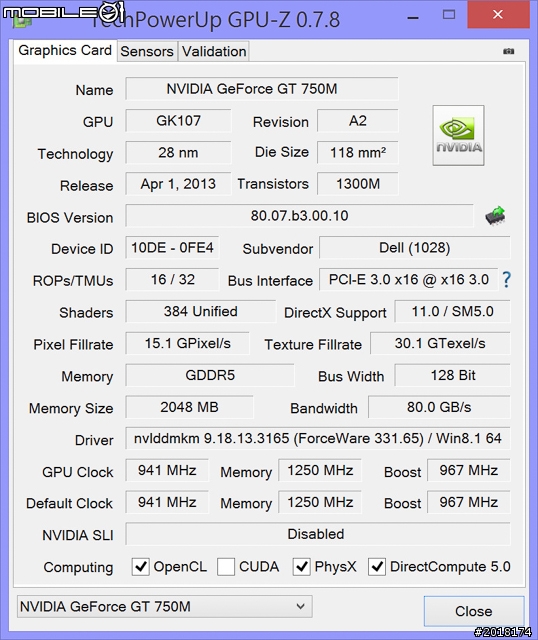Click the Default Clock field 941 MHz
This screenshot has height=640, width=538.
[x=167, y=502]
